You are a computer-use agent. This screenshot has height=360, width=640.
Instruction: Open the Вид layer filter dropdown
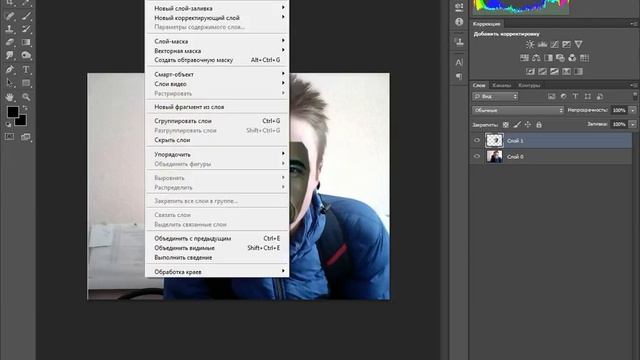[x=495, y=96]
